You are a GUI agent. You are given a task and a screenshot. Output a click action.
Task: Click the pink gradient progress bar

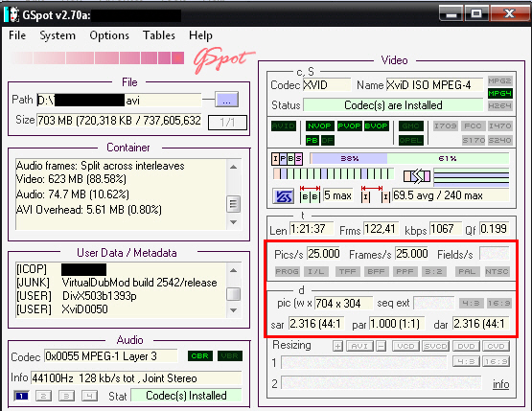(x=97, y=58)
